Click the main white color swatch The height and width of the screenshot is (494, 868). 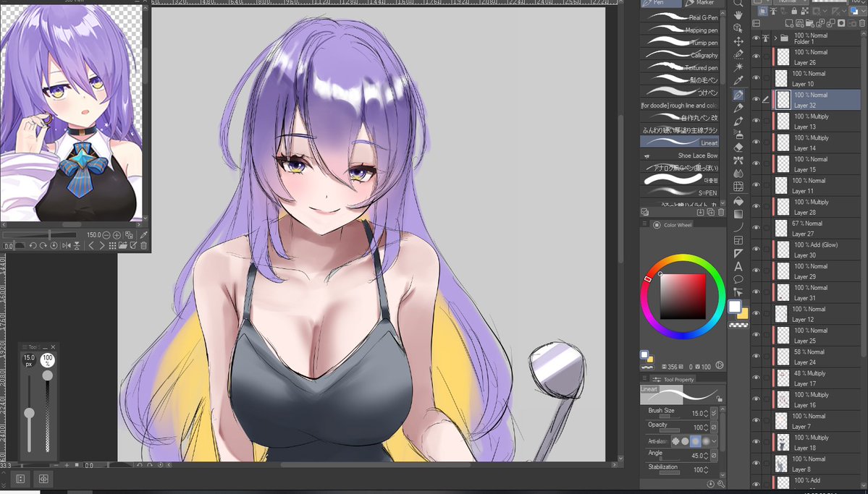click(x=734, y=307)
